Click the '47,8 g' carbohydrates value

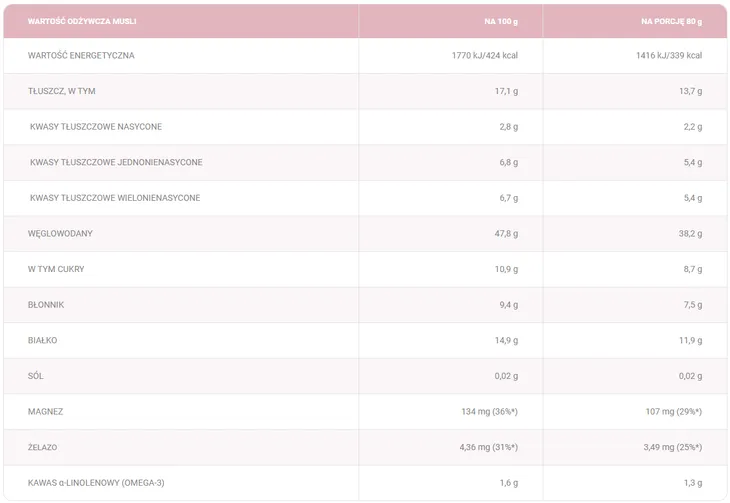tap(506, 234)
